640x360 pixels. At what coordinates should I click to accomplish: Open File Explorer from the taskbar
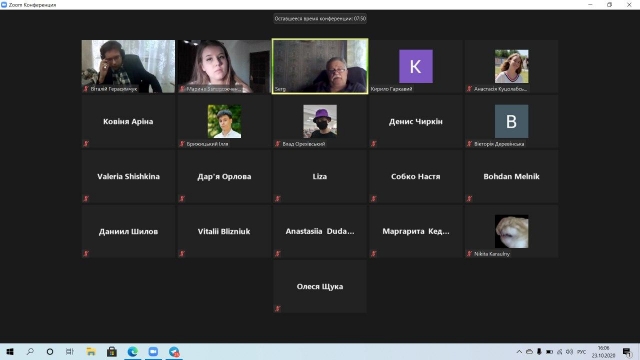[91, 351]
